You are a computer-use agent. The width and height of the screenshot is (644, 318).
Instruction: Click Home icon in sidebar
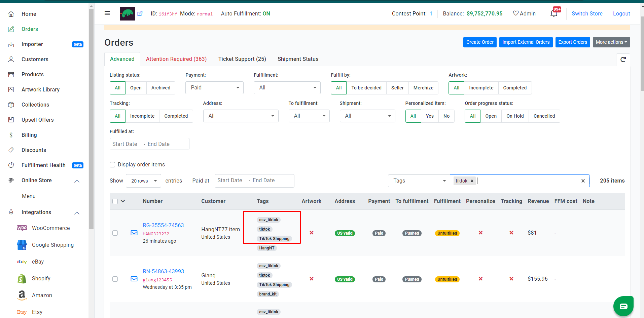pyautogui.click(x=11, y=14)
